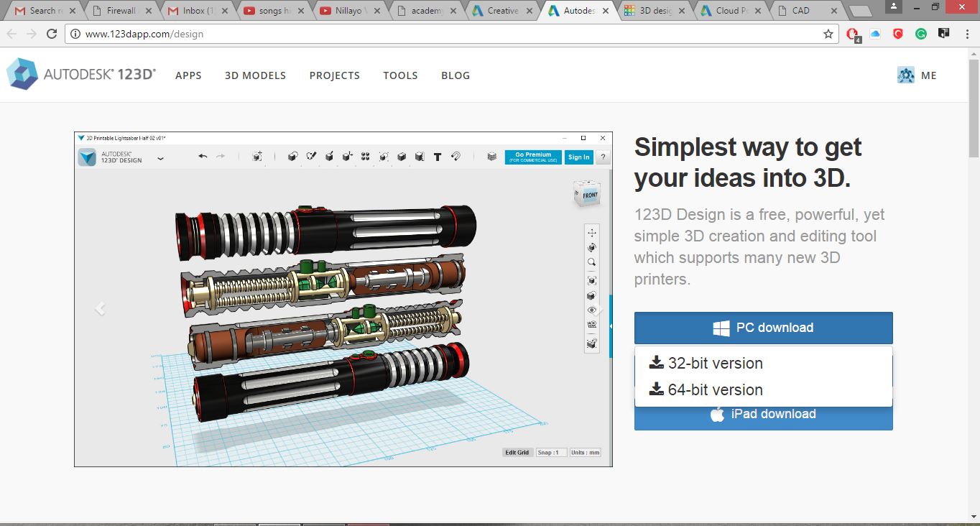The width and height of the screenshot is (980, 526).
Task: Switch to the CAD tab
Action: tap(805, 11)
